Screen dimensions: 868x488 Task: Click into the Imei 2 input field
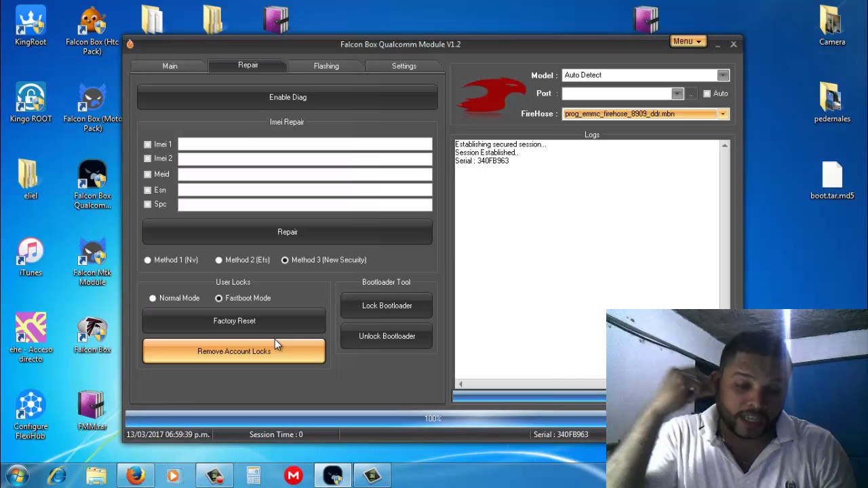[x=304, y=159]
